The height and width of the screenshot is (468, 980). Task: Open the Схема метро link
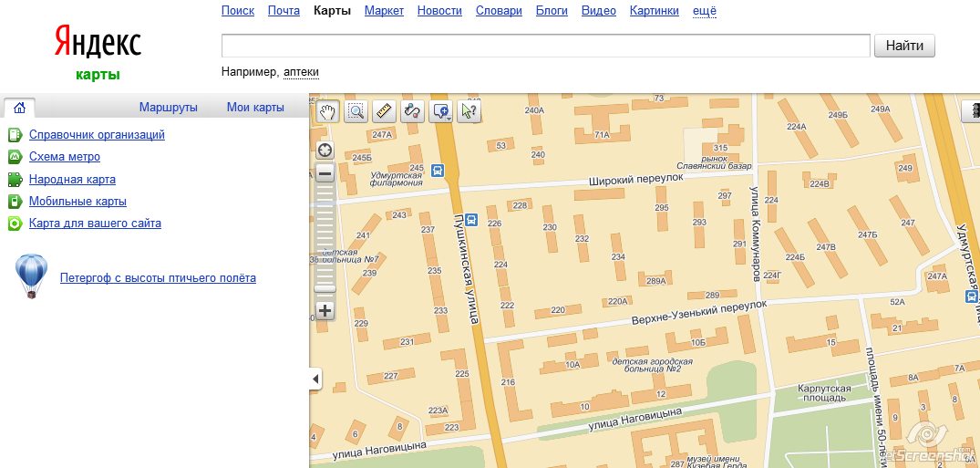(65, 157)
